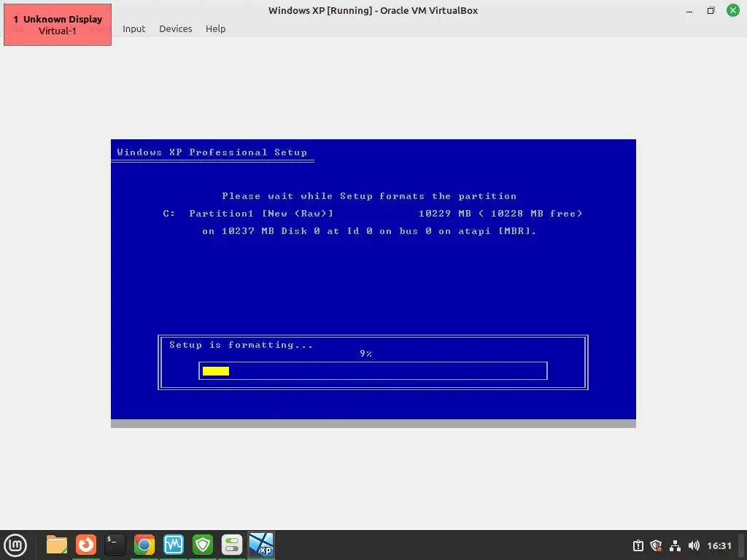Open the Help menu in VirtualBox
Screen dimensions: 747x560
(215, 28)
